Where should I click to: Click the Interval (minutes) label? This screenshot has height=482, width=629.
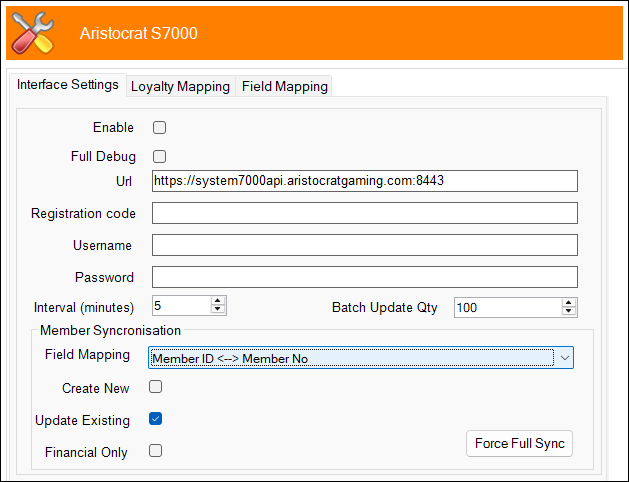84,308
